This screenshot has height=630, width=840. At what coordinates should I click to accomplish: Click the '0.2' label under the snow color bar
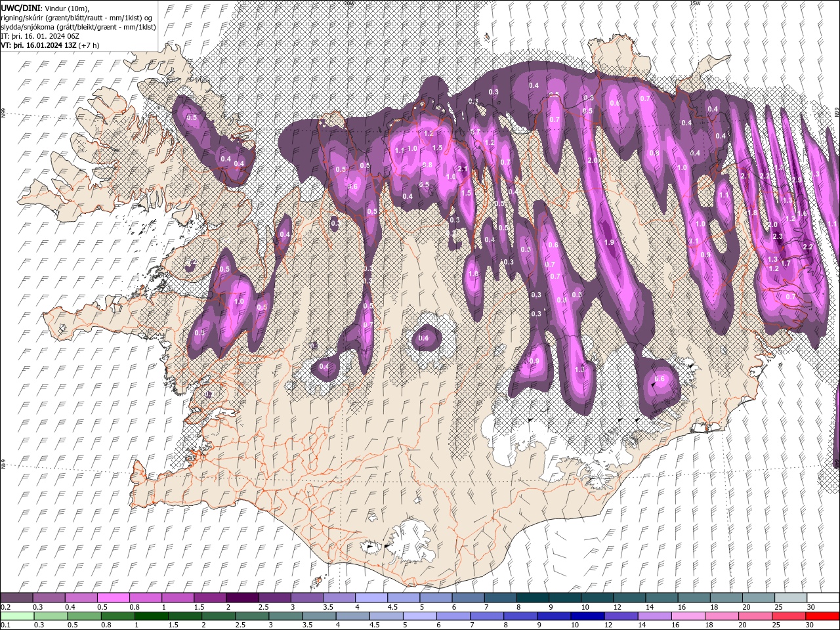(5, 607)
